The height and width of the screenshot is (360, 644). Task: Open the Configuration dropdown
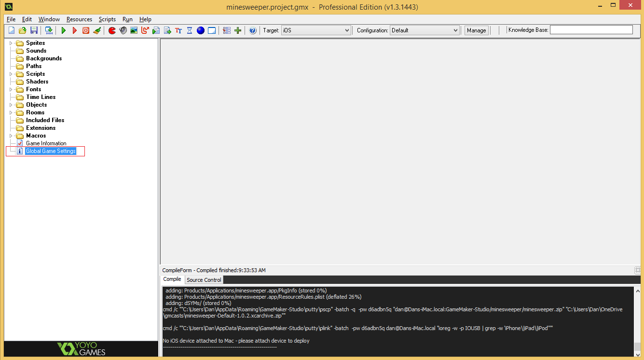click(425, 30)
